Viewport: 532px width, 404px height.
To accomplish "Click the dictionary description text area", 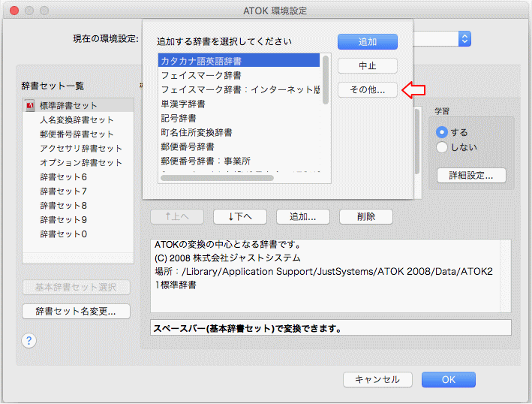I will click(331, 276).
